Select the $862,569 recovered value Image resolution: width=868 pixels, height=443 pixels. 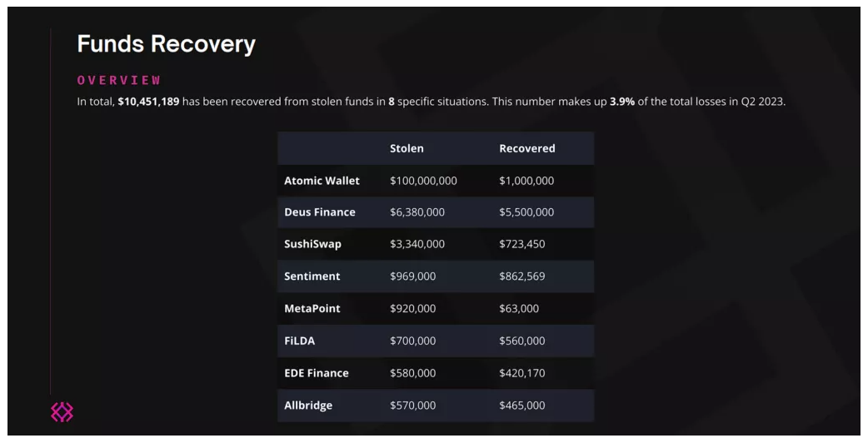[522, 276]
